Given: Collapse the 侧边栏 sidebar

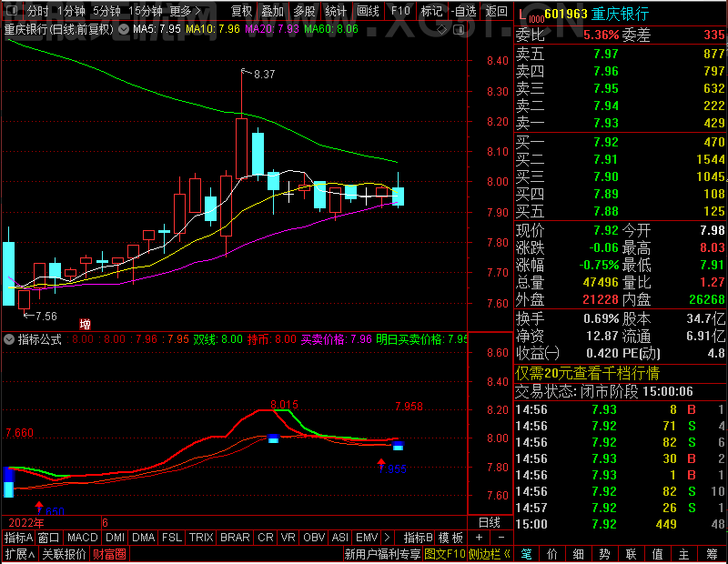Looking at the screenshot, I should pos(490,554).
